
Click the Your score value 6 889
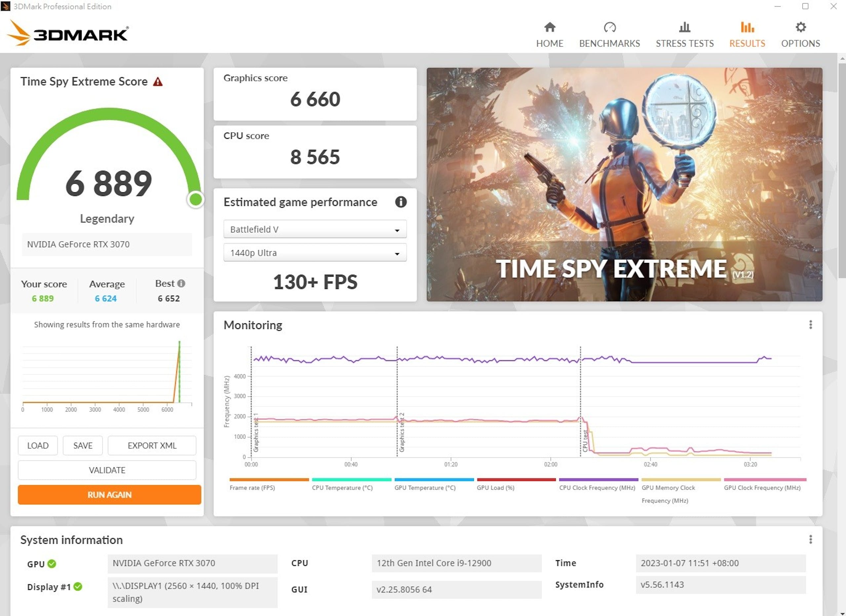pos(43,299)
